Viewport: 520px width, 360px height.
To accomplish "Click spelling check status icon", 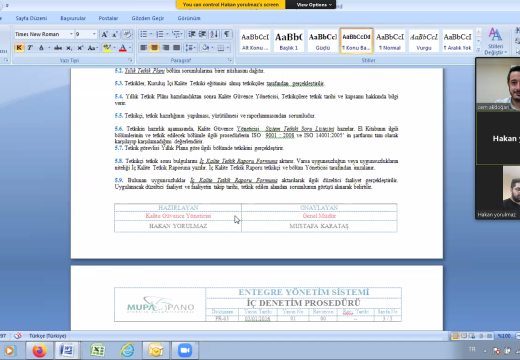I will tap(18, 336).
